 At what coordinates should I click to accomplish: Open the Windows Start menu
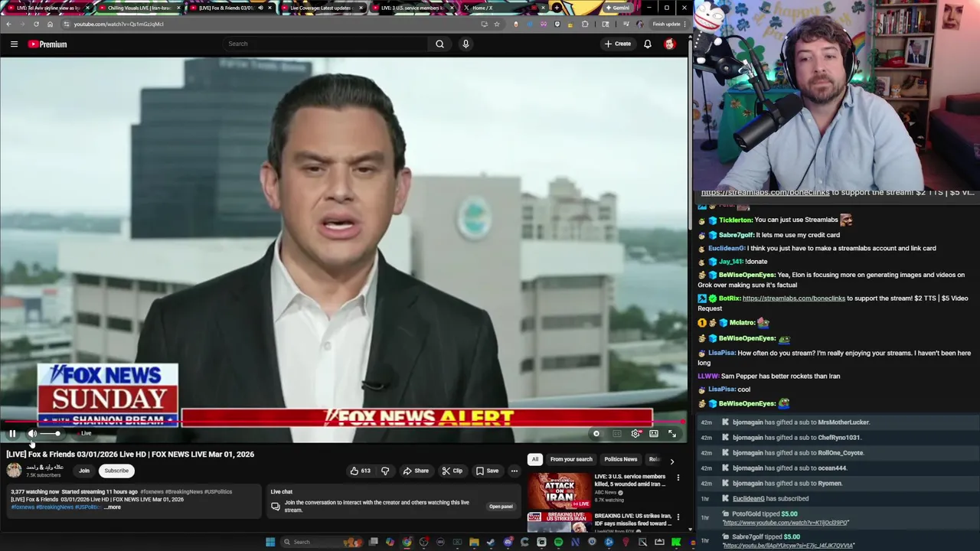270,542
